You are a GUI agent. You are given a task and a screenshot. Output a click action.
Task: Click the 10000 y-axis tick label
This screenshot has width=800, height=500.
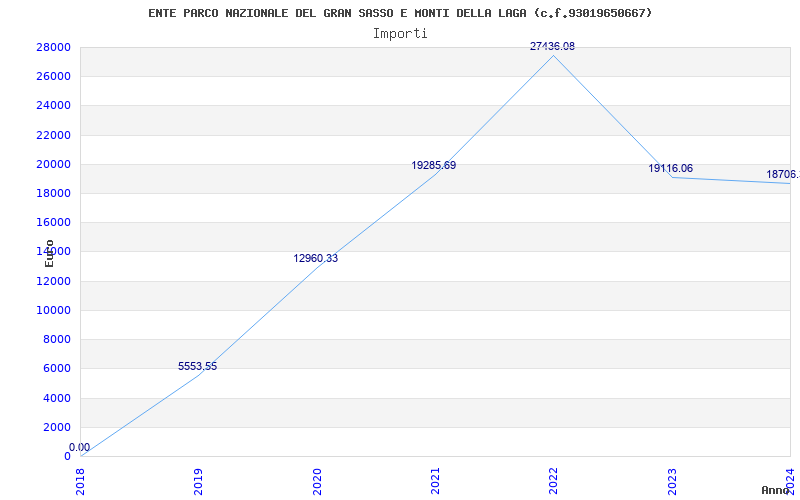coord(53,310)
